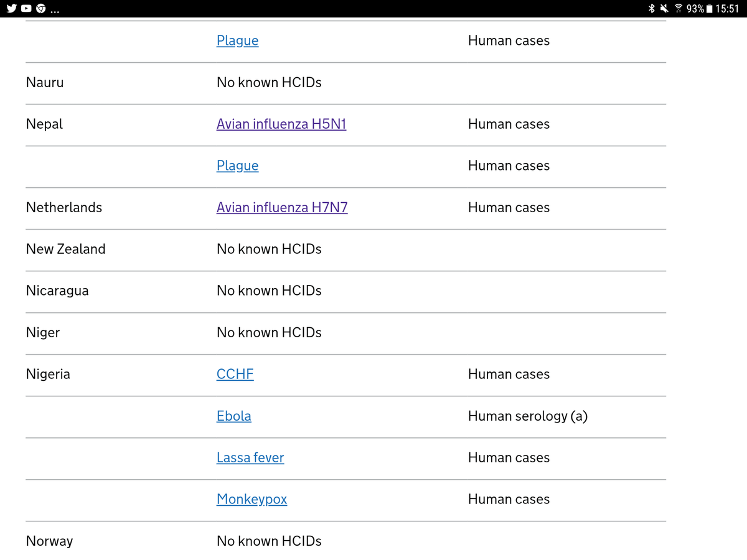Tap the 15:51 clock in status bar
Viewport: 747px width, 560px height.
tap(727, 9)
